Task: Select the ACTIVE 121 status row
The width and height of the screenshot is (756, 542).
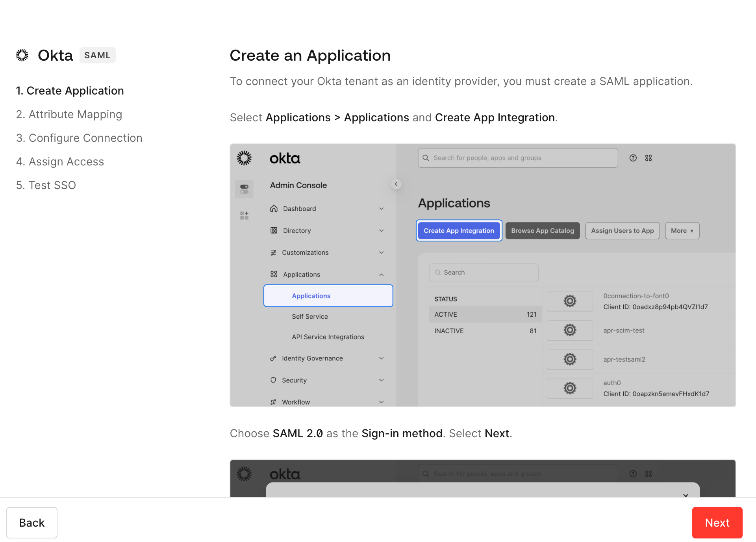Action: coord(485,314)
